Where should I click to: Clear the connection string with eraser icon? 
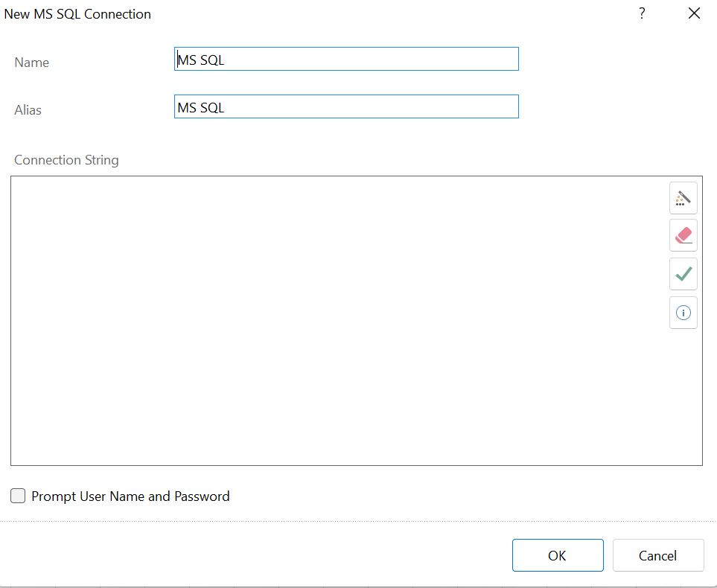pos(683,235)
